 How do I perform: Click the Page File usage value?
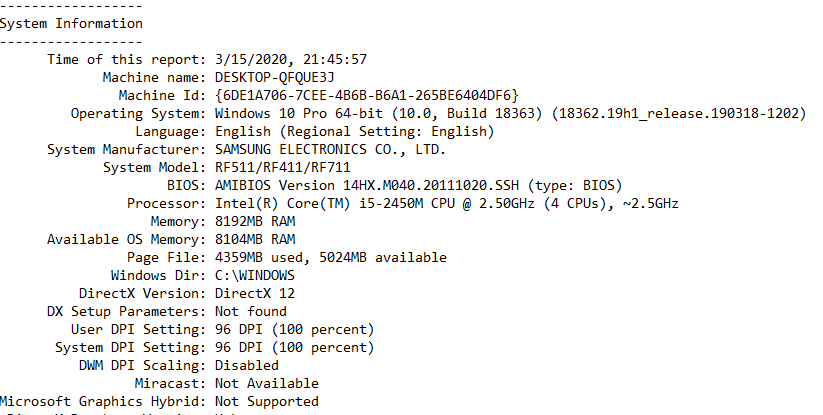tap(331, 258)
